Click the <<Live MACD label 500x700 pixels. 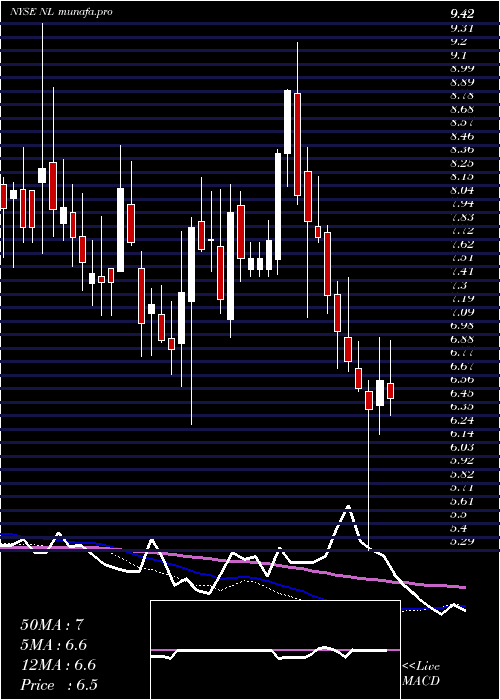[x=421, y=674]
